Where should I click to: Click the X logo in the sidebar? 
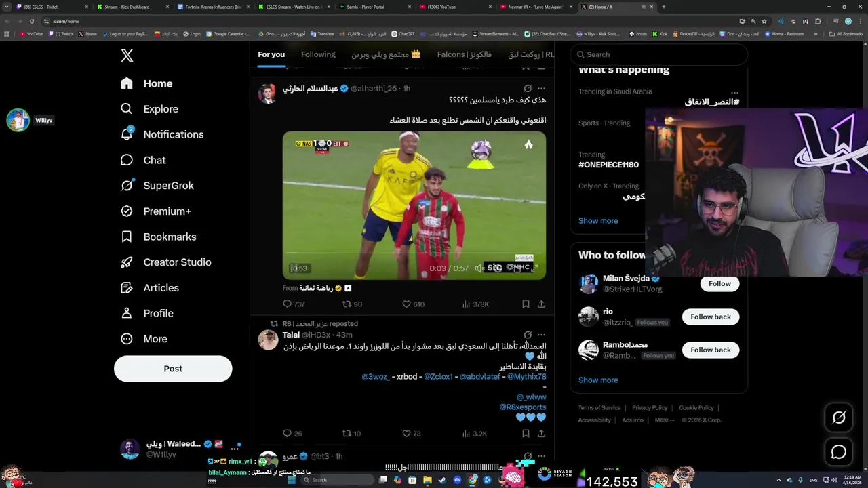pos(127,56)
